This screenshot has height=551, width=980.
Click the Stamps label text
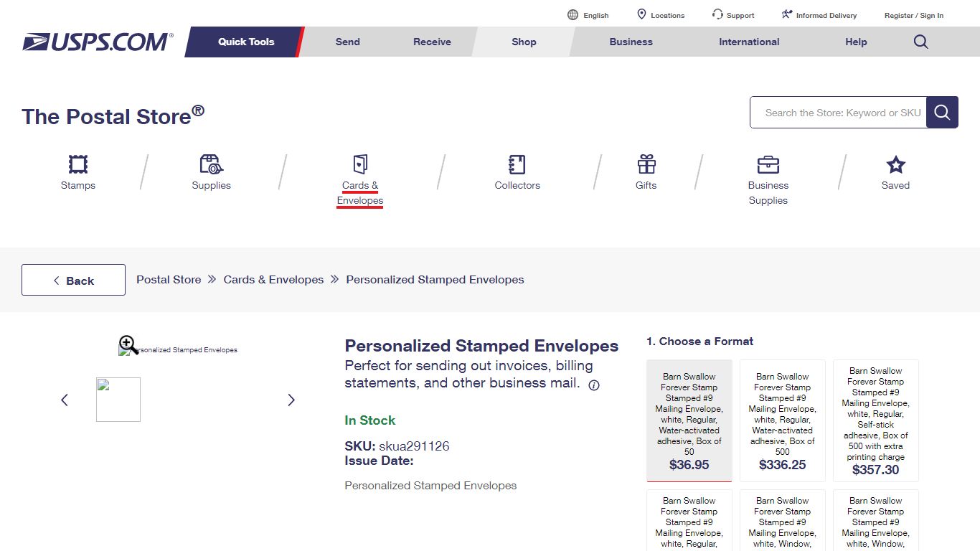point(78,185)
